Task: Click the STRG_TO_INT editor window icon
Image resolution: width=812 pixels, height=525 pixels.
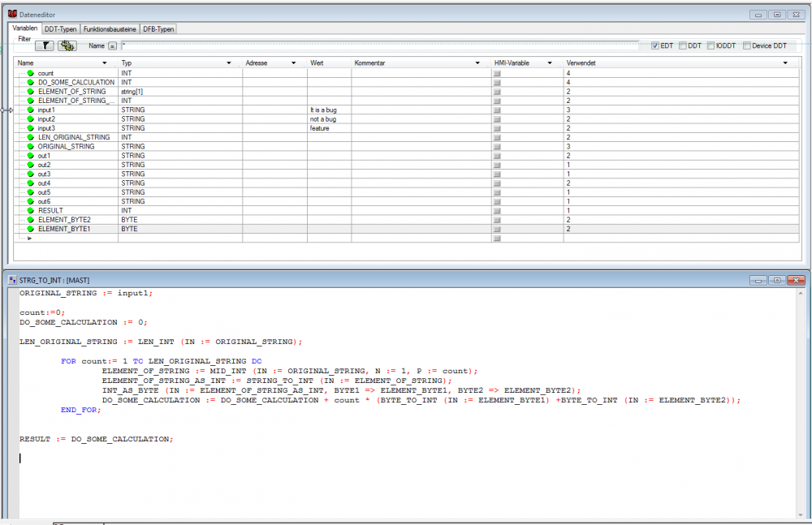Action: (x=12, y=280)
